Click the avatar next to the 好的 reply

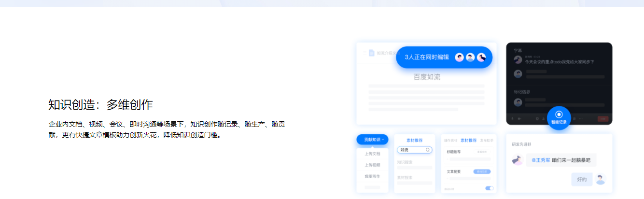pyautogui.click(x=600, y=179)
